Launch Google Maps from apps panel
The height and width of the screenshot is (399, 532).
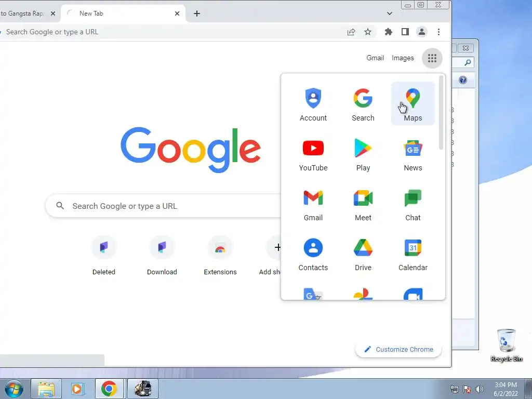[413, 104]
